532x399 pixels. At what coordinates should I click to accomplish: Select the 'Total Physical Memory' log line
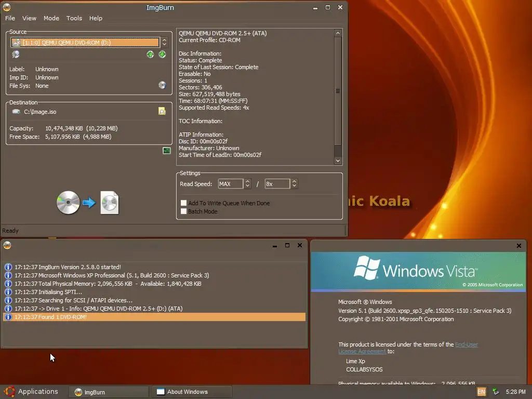[108, 284]
